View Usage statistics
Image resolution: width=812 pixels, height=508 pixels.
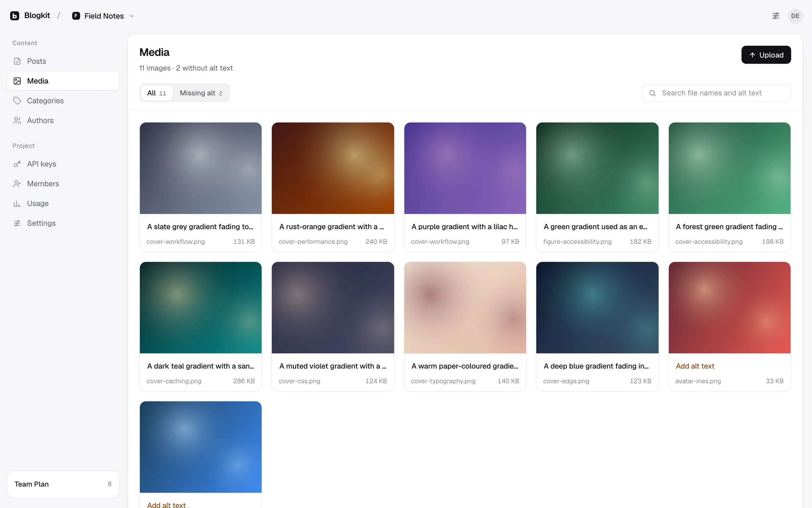[63, 204]
